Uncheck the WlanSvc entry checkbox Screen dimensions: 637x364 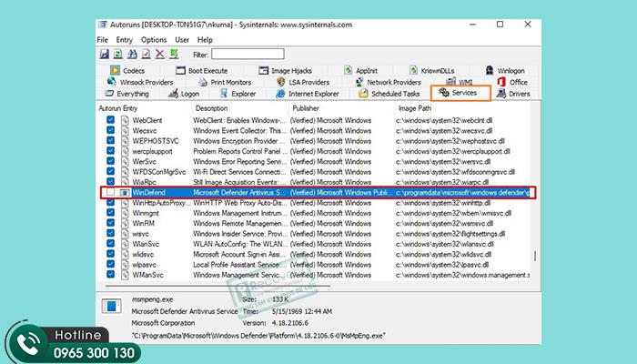pyautogui.click(x=110, y=243)
